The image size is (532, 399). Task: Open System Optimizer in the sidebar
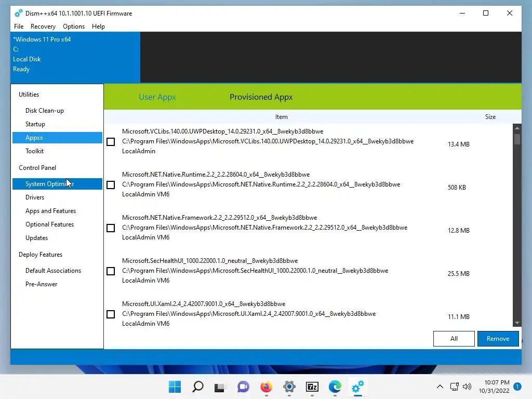tap(57, 184)
